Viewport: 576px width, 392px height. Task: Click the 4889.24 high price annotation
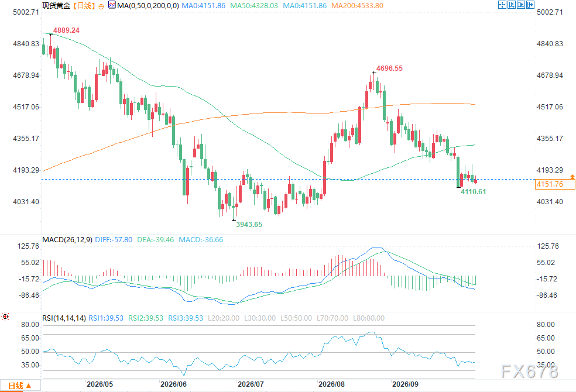point(67,30)
